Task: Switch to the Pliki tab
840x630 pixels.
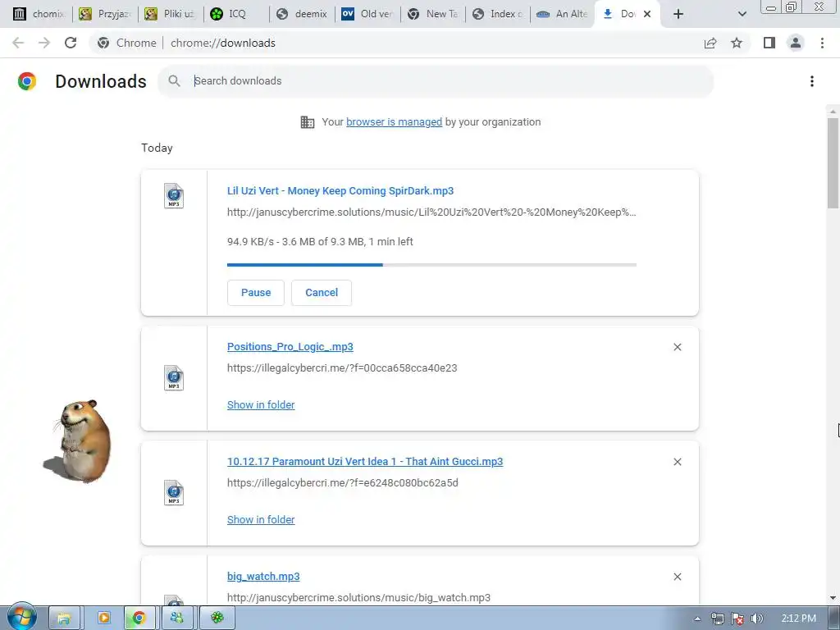Action: 171,14
